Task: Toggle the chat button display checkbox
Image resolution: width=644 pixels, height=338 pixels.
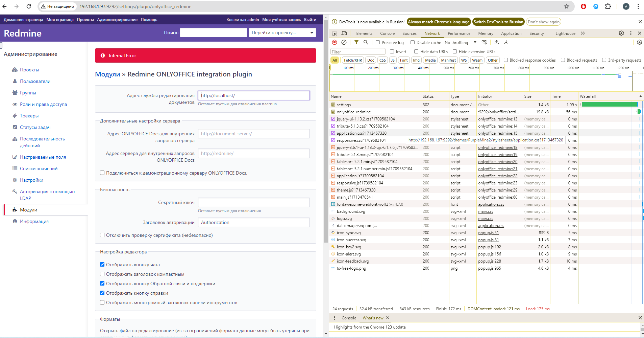Action: tap(102, 265)
